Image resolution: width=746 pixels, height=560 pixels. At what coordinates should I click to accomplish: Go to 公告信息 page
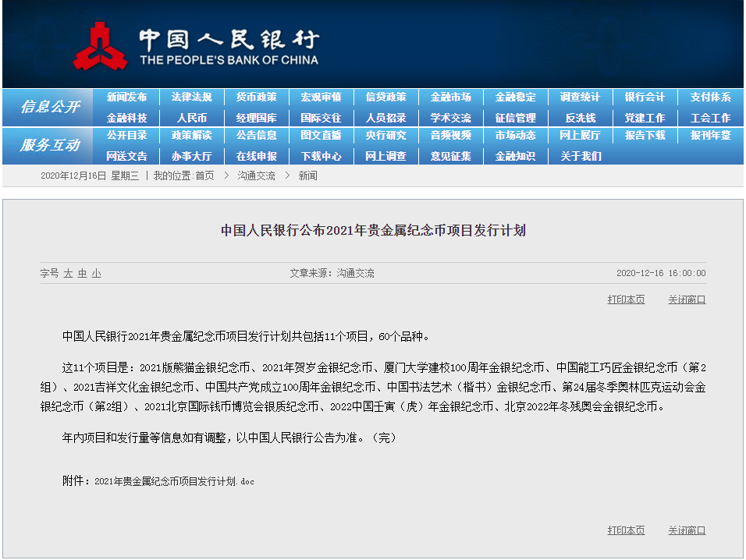tap(256, 136)
